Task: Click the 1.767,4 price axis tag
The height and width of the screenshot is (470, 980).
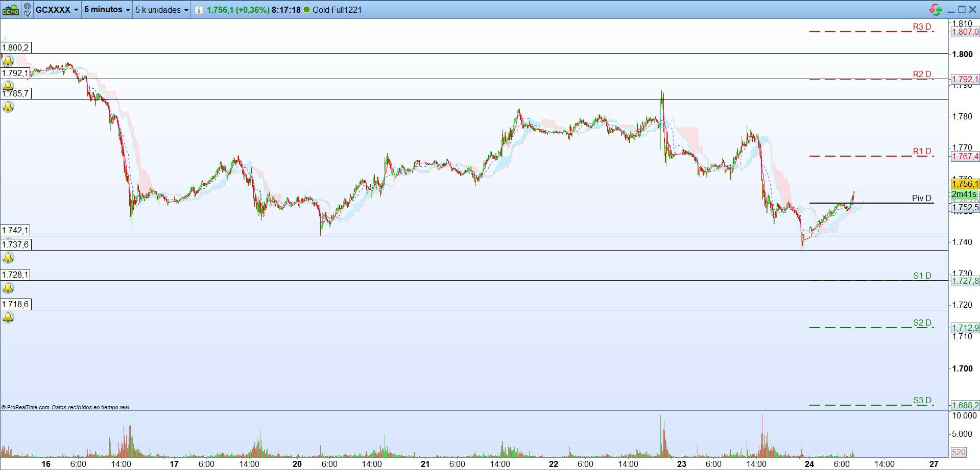Action: coord(965,156)
